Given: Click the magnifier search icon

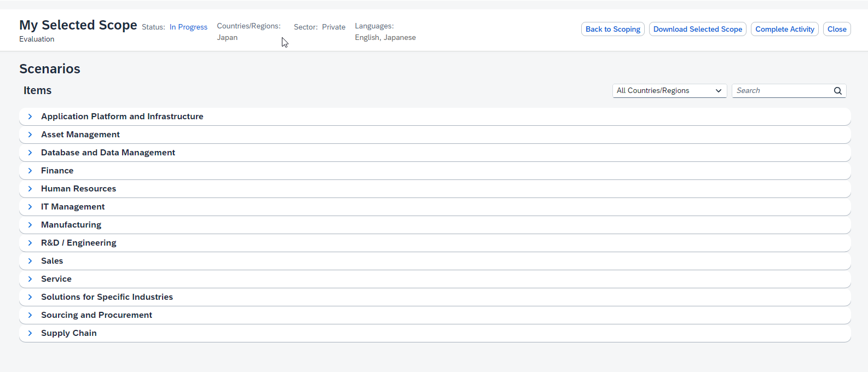Looking at the screenshot, I should [x=838, y=91].
